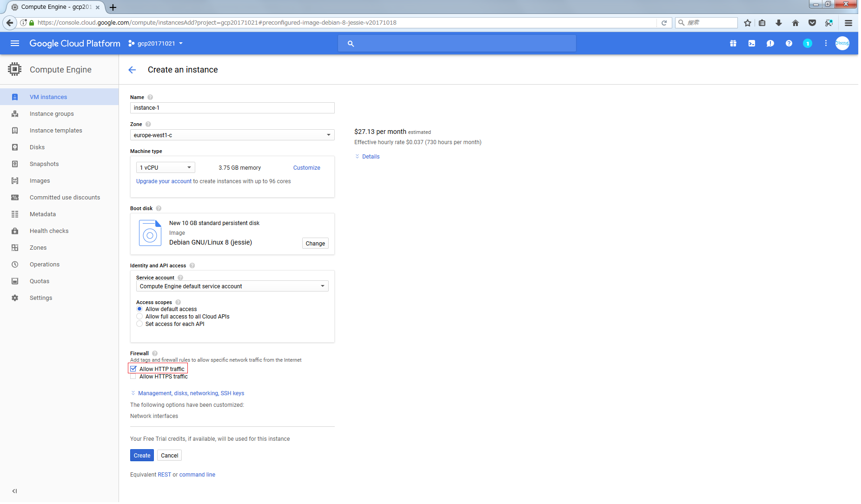Bookmark this page with star icon

point(748,23)
